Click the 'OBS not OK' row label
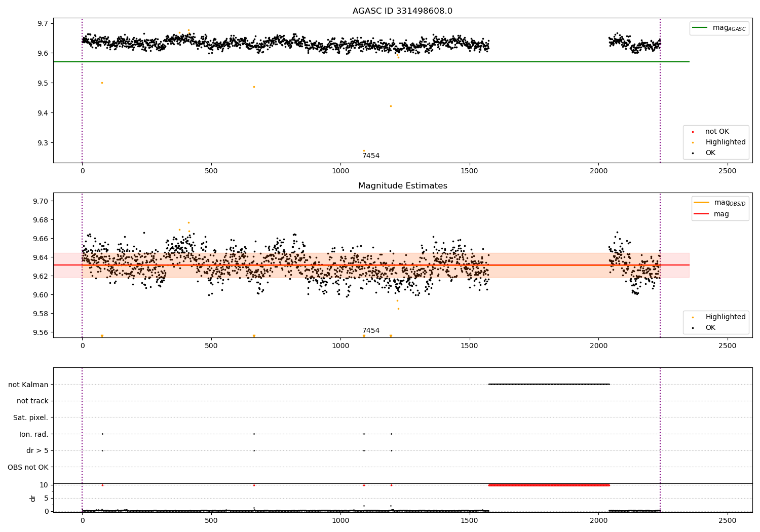This screenshot has width=760, height=532. [x=28, y=467]
